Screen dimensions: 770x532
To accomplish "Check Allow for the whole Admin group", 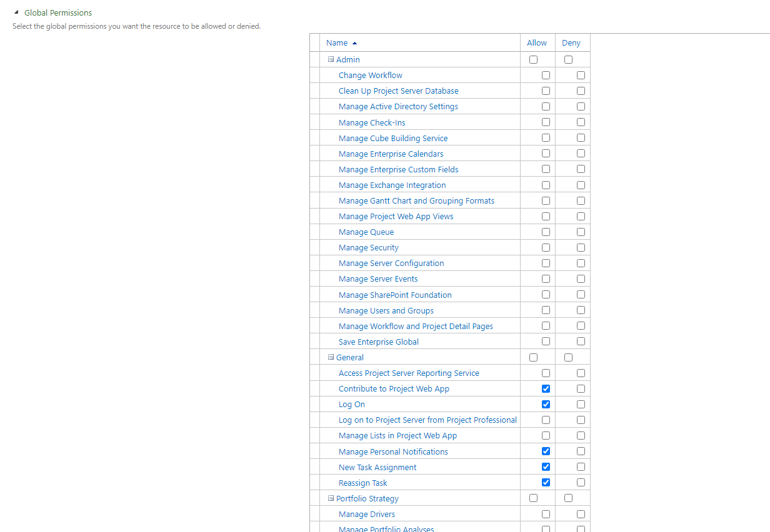I will pyautogui.click(x=533, y=60).
